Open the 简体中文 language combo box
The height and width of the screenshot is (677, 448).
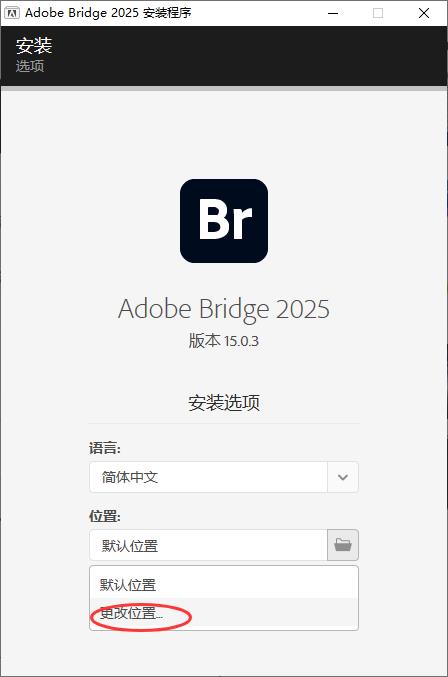pyautogui.click(x=224, y=477)
